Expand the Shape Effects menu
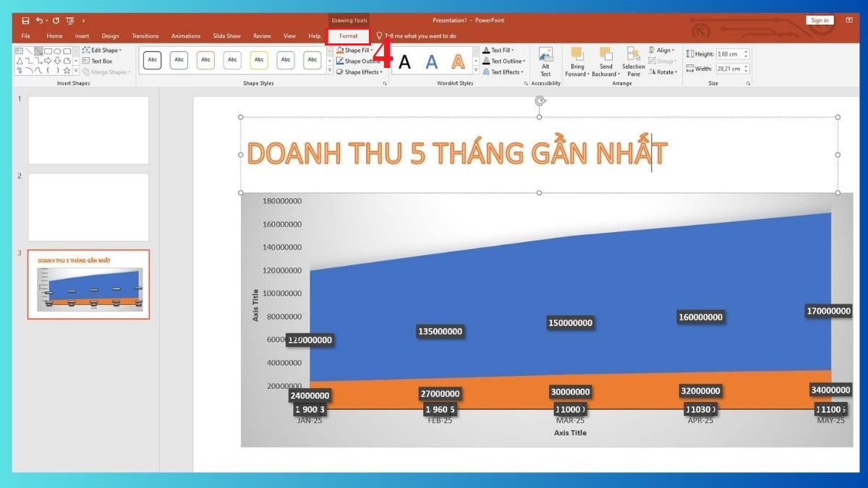The height and width of the screenshot is (488, 868). tap(359, 72)
